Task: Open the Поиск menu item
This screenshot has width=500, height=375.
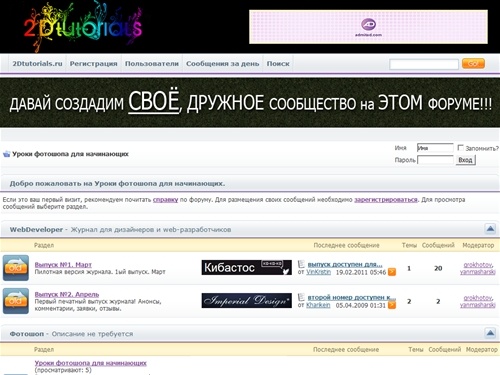Action: click(x=278, y=63)
